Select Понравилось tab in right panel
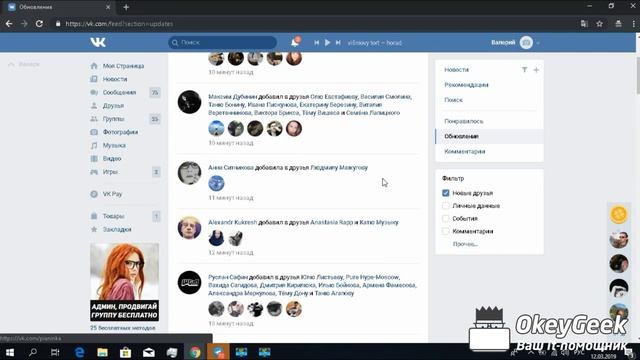The height and width of the screenshot is (360, 640). tap(464, 121)
